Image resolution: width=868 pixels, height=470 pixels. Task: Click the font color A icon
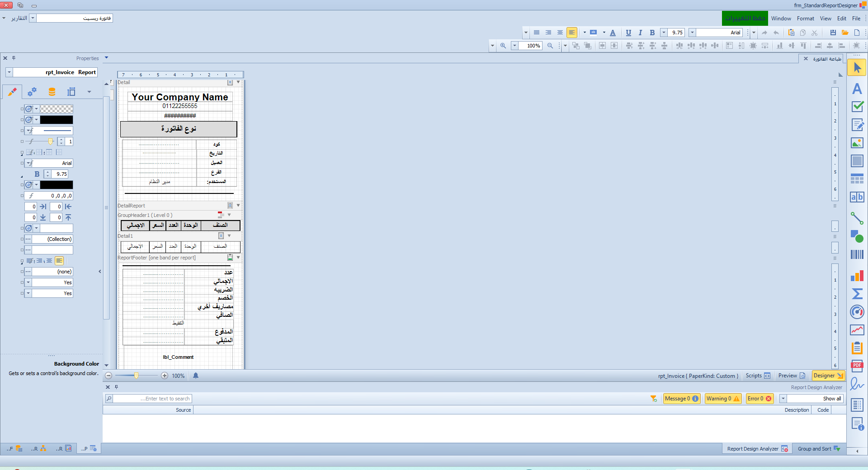[613, 33]
